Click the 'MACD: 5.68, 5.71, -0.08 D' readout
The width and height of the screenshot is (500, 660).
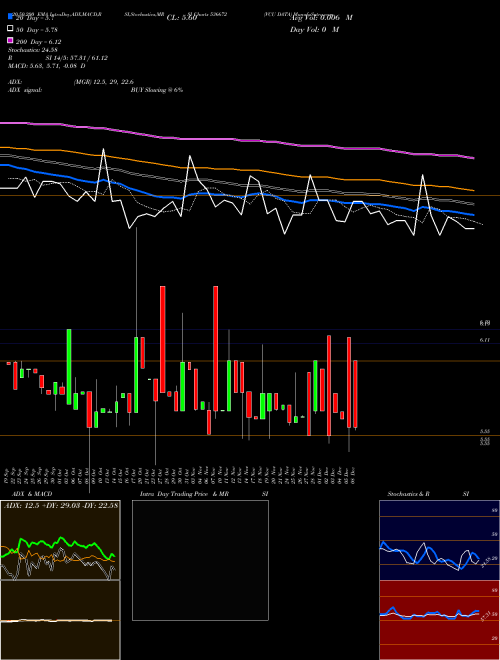[46, 66]
